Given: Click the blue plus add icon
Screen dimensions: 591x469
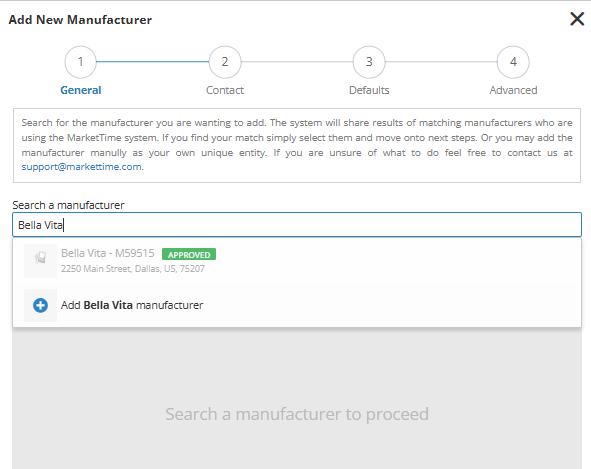Looking at the screenshot, I should 40,305.
